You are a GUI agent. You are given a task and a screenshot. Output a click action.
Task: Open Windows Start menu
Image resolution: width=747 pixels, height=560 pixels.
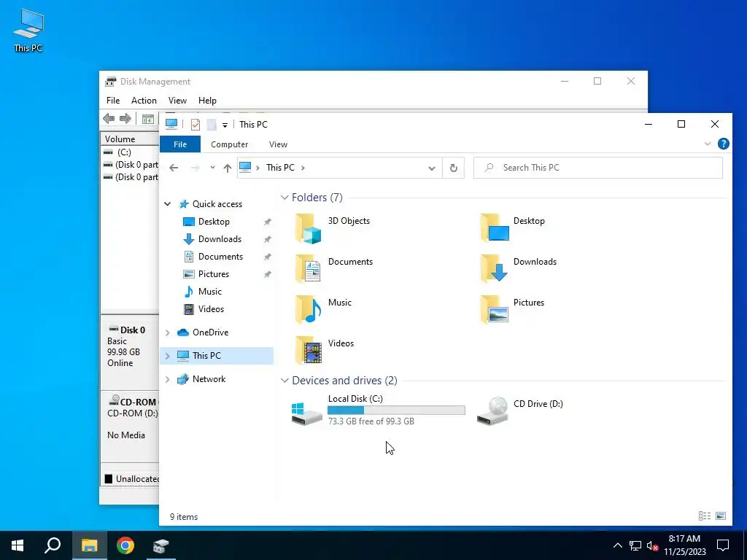pyautogui.click(x=18, y=545)
